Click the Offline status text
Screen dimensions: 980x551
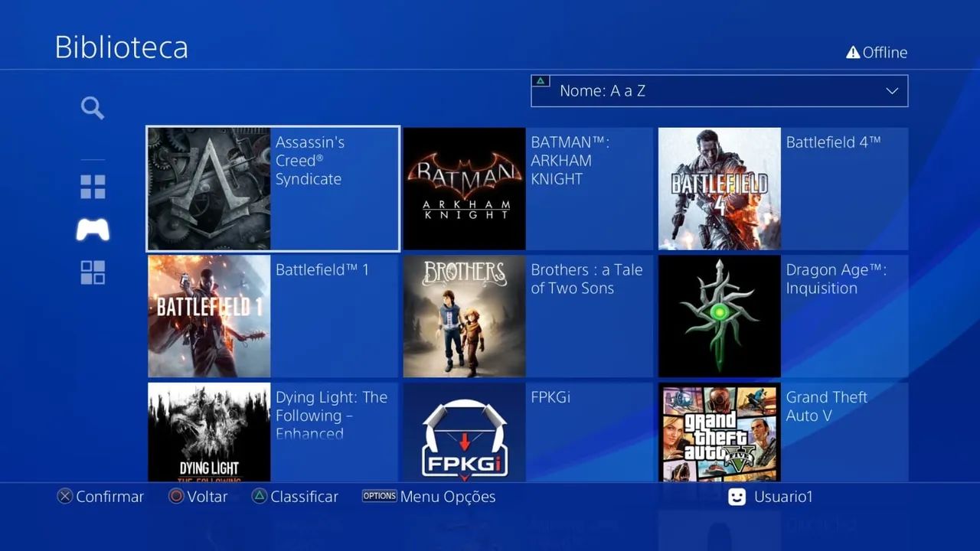click(x=885, y=53)
